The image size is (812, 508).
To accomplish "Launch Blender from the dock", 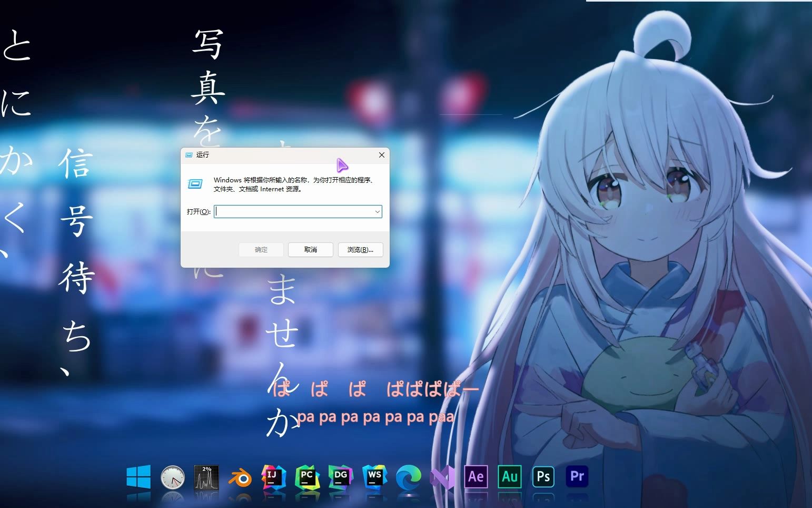I will point(240,478).
